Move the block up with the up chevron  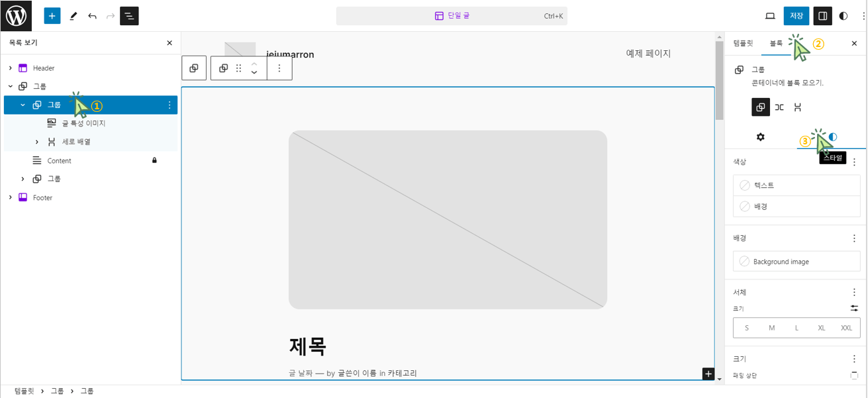[x=254, y=64]
